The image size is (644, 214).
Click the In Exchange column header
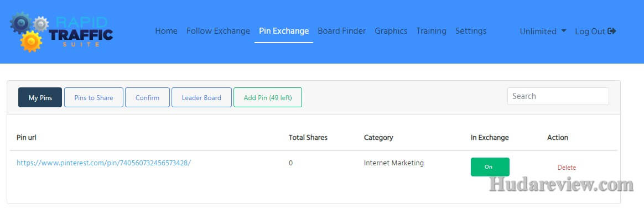pyautogui.click(x=490, y=138)
